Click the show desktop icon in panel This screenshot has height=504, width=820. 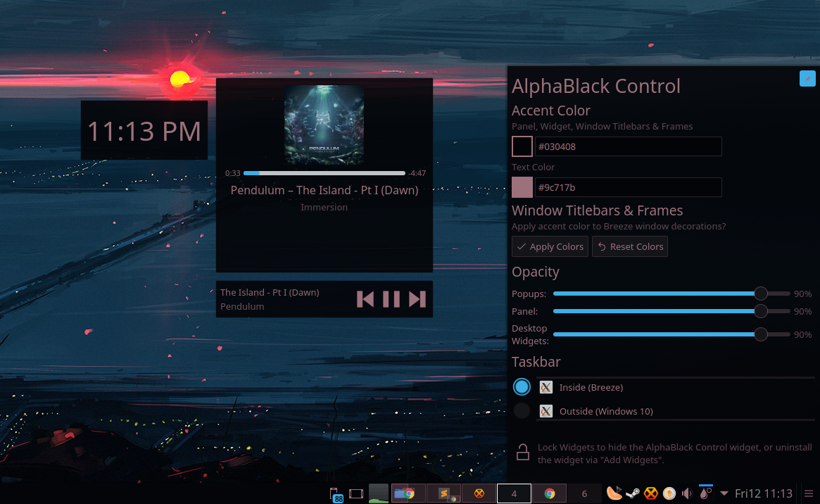click(356, 493)
